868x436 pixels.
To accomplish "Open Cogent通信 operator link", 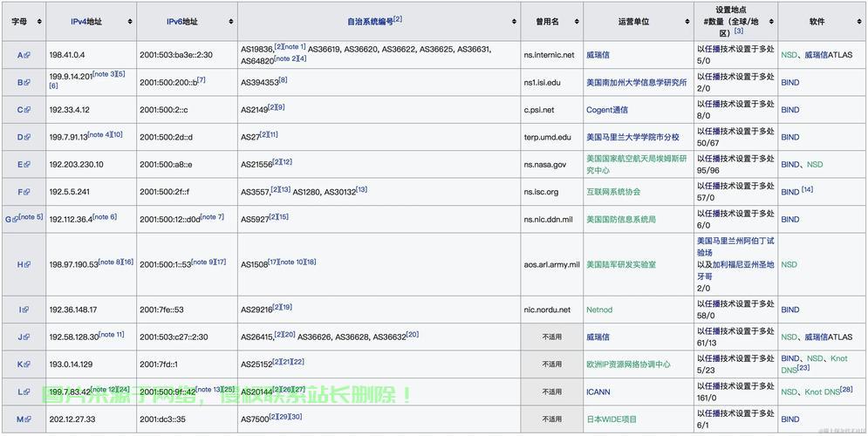I will click(607, 110).
